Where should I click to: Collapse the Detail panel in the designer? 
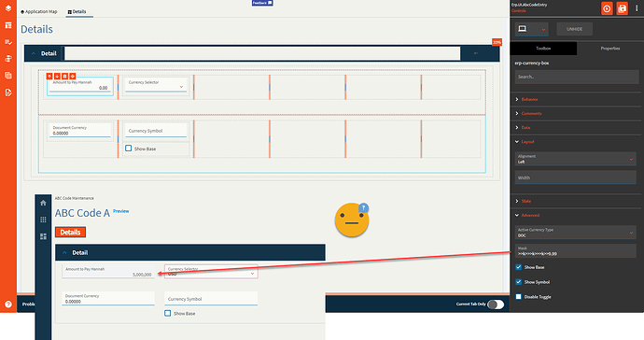[34, 53]
